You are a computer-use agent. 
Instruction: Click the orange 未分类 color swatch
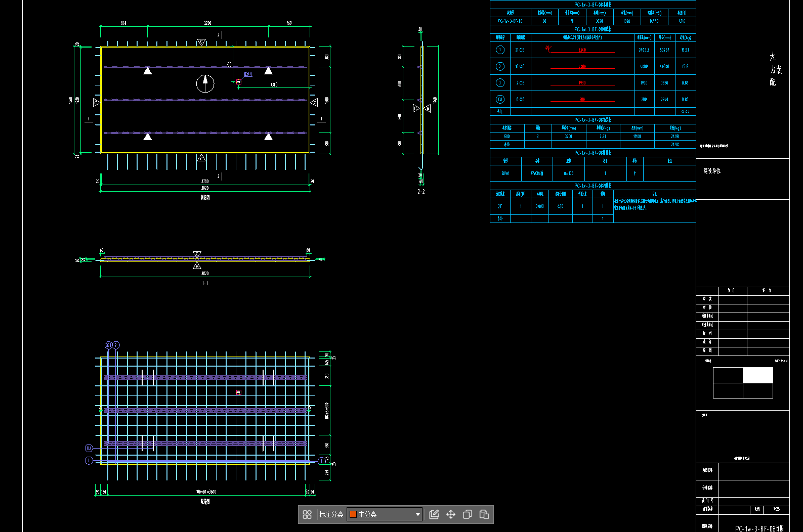[353, 514]
